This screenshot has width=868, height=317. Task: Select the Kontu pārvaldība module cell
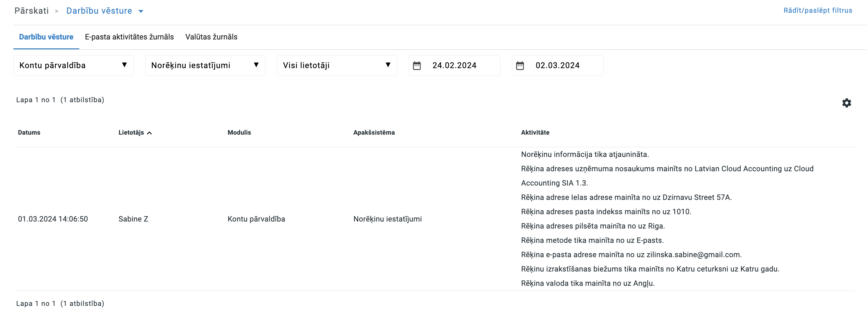point(256,219)
